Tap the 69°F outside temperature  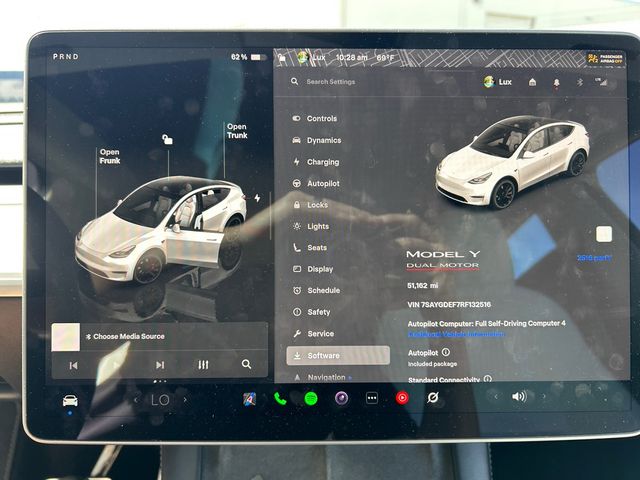pos(385,58)
